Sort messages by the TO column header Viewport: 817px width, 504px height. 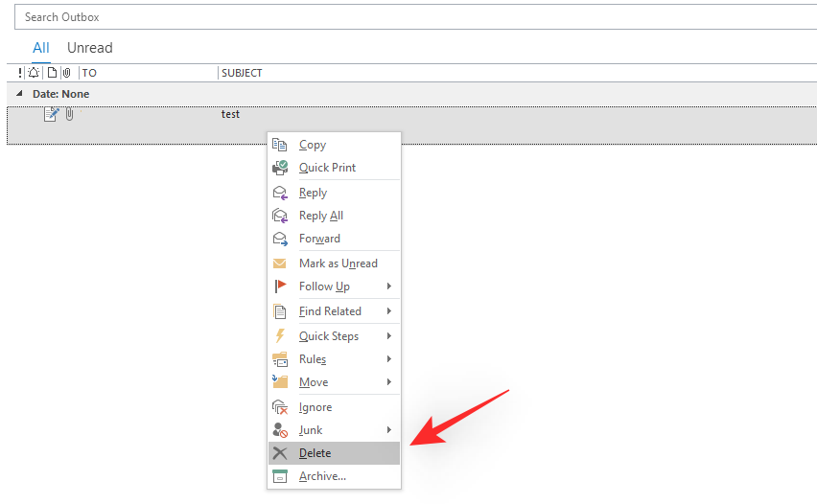coord(90,73)
